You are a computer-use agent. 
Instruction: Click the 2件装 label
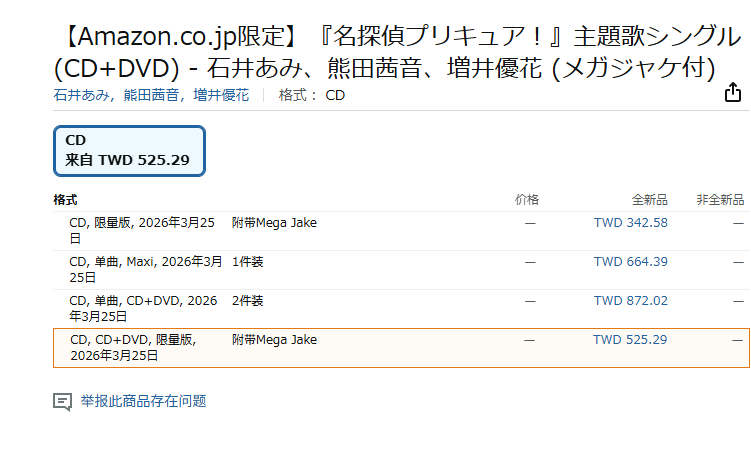[248, 301]
